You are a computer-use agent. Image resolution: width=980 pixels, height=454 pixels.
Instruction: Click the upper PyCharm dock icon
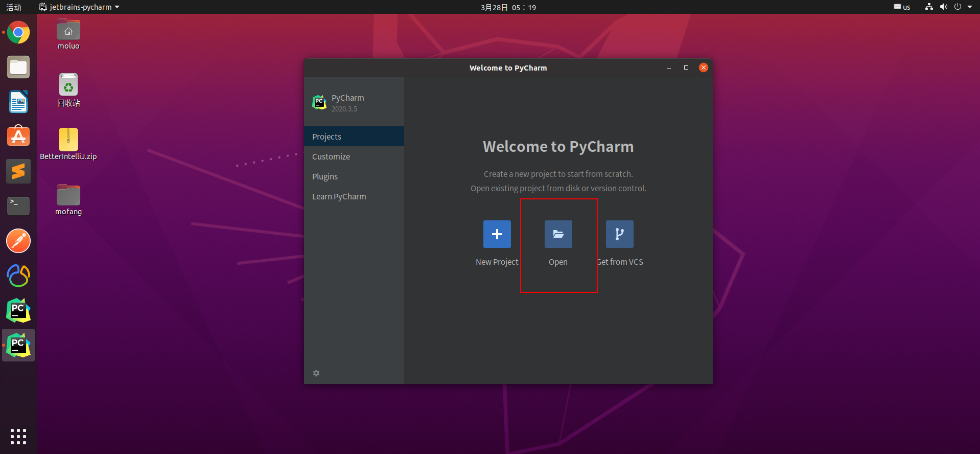(x=18, y=310)
